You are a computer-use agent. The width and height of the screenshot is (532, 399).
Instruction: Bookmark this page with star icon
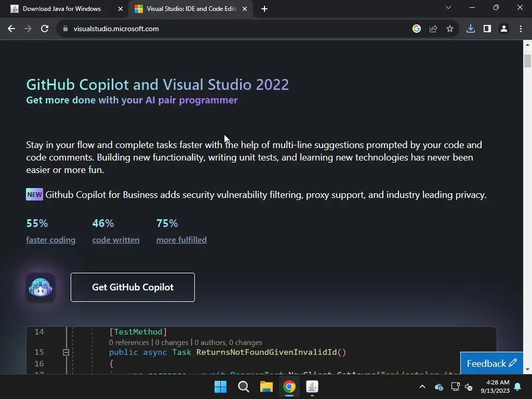point(450,29)
